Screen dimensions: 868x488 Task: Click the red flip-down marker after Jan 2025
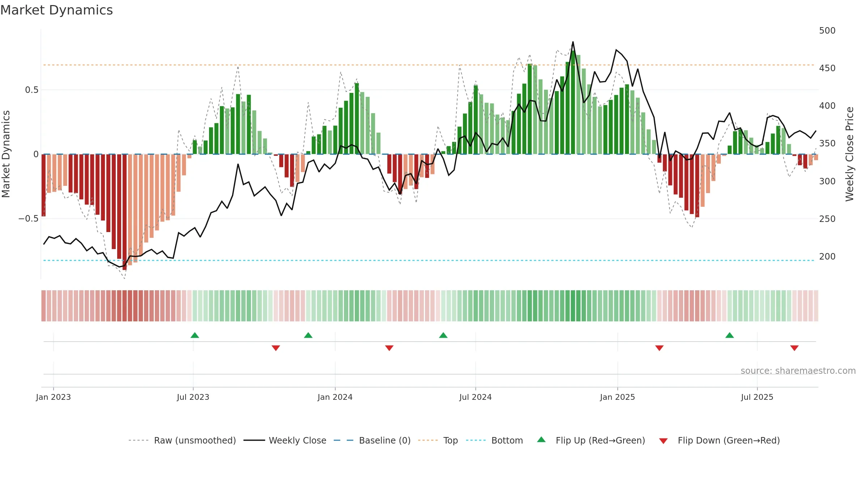point(659,348)
